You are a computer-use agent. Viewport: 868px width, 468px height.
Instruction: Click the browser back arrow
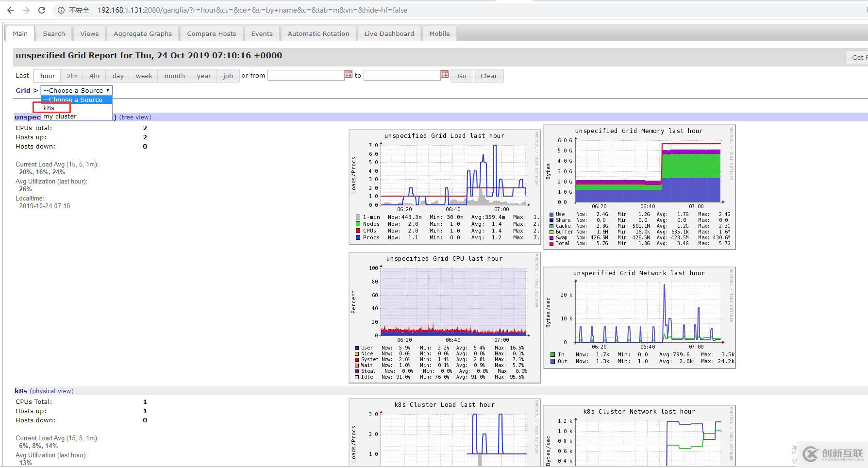point(10,10)
